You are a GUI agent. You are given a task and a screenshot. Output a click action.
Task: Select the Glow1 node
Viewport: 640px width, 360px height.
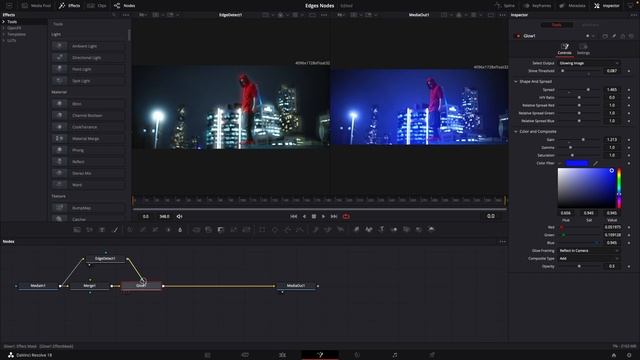point(141,286)
